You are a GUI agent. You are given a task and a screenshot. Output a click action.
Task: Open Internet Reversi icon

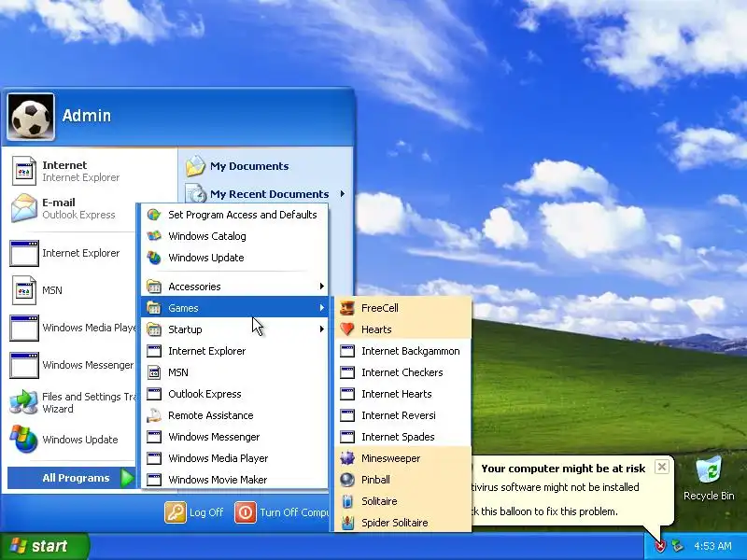pos(347,415)
